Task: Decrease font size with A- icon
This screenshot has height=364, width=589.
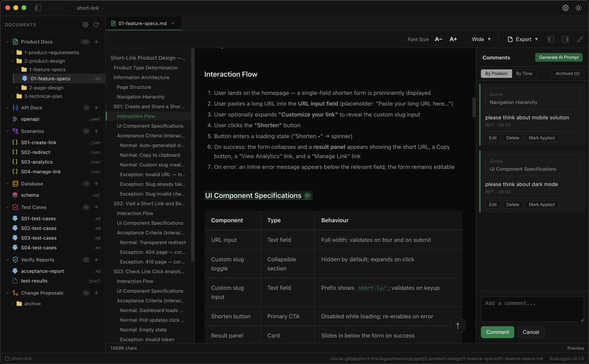Action: click(x=438, y=39)
